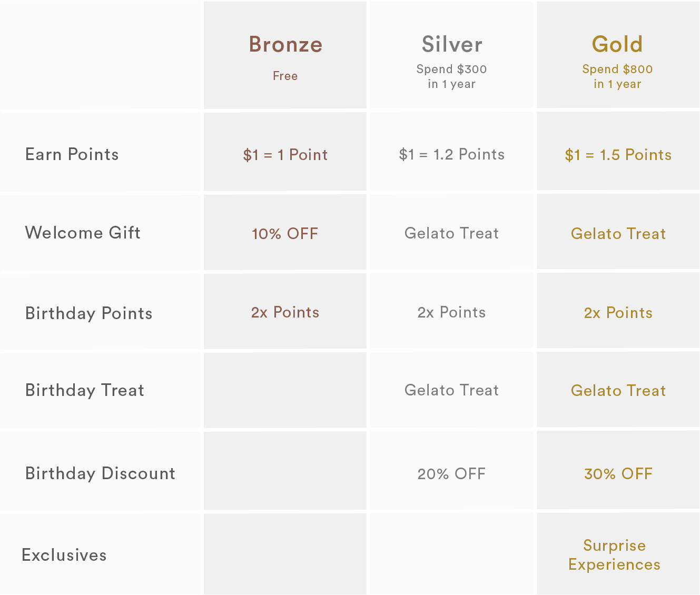Click the Surprise Experiences text
The image size is (700, 595).
(614, 555)
